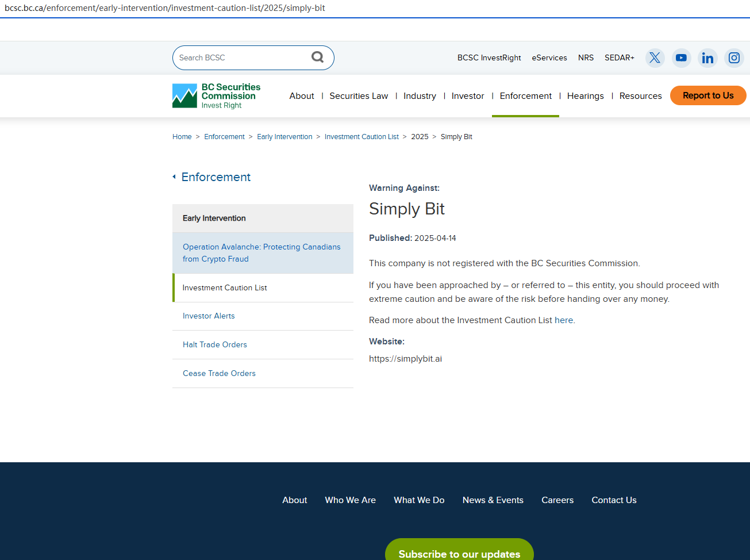Select Early Intervention in the sidebar
Screen dimensions: 750x560
click(263, 218)
